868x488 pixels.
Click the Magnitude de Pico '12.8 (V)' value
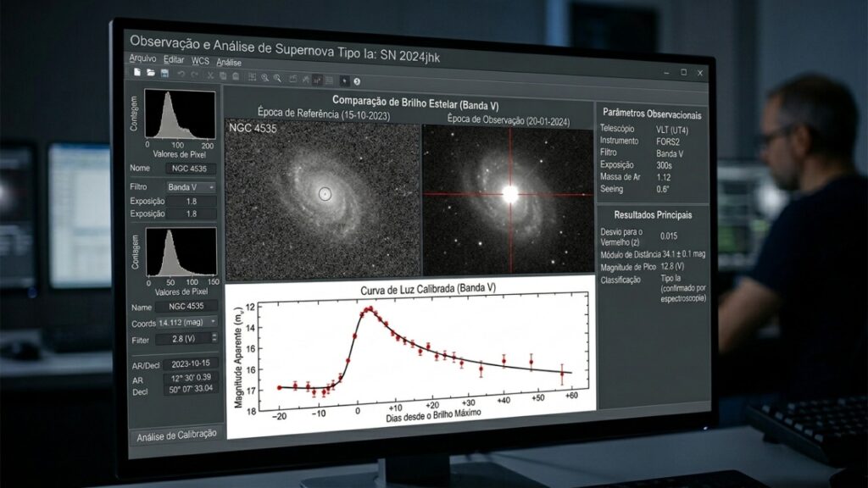(672, 267)
